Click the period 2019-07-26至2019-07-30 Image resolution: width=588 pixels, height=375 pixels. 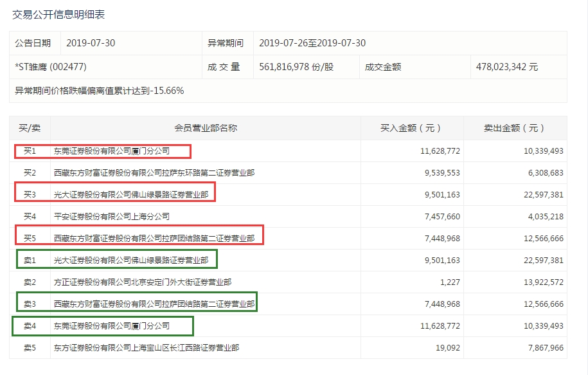click(x=312, y=43)
